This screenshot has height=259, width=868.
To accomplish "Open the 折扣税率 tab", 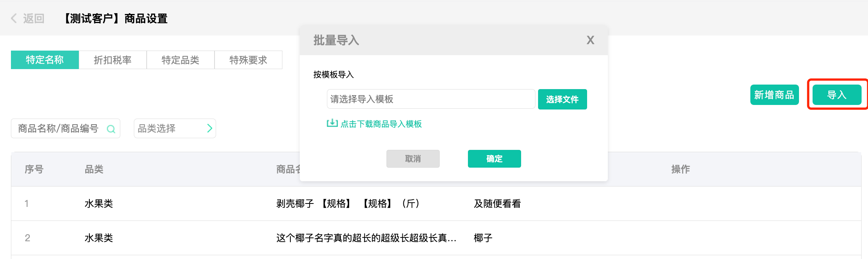I will [113, 60].
